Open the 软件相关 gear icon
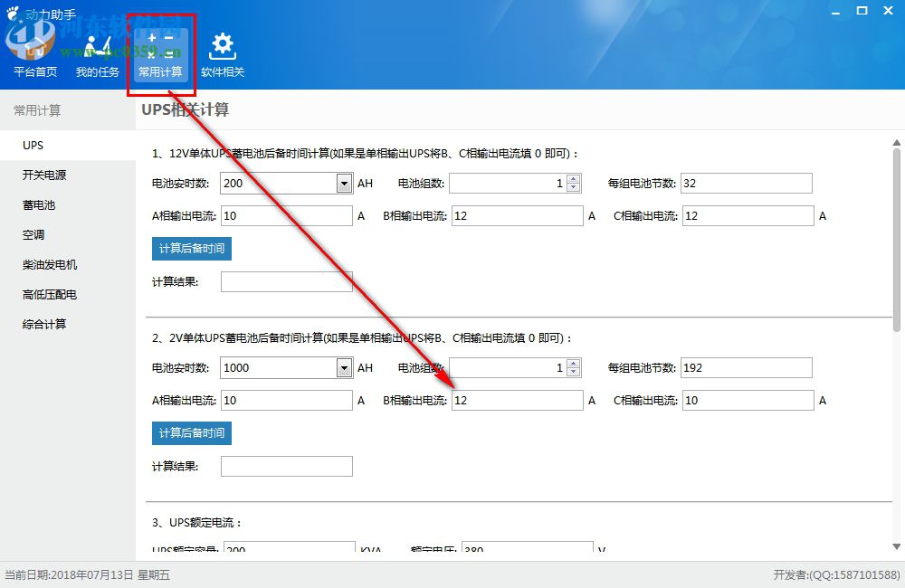This screenshot has width=905, height=588. coord(222,50)
